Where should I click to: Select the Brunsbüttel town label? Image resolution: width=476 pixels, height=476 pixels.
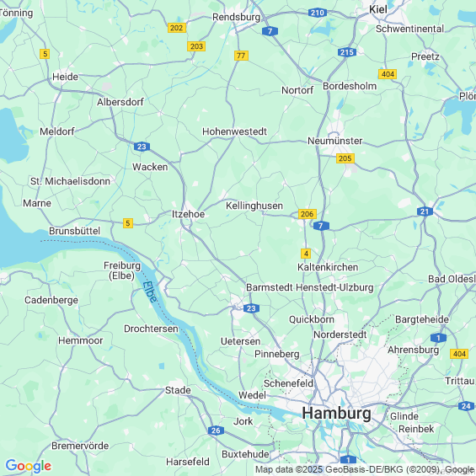(x=74, y=231)
